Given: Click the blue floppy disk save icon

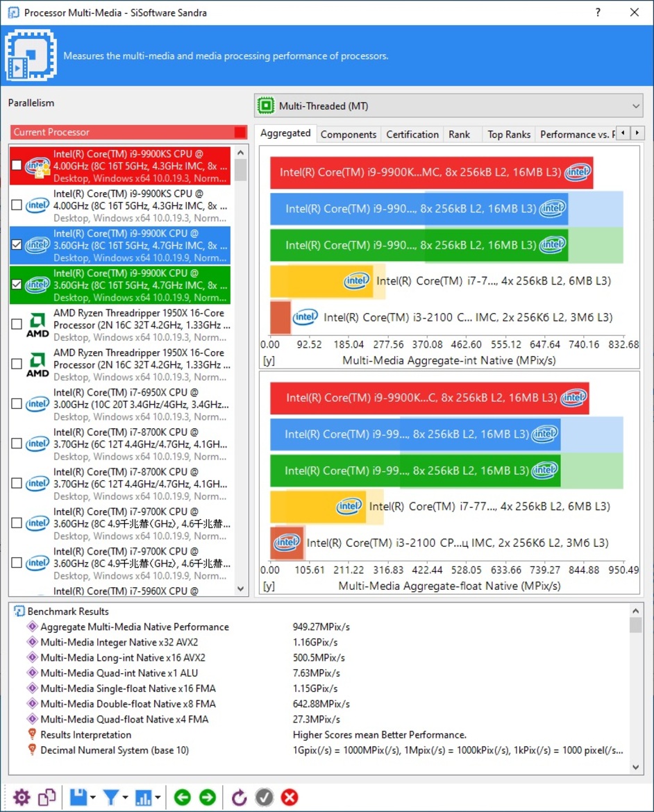Looking at the screenshot, I should click(78, 797).
